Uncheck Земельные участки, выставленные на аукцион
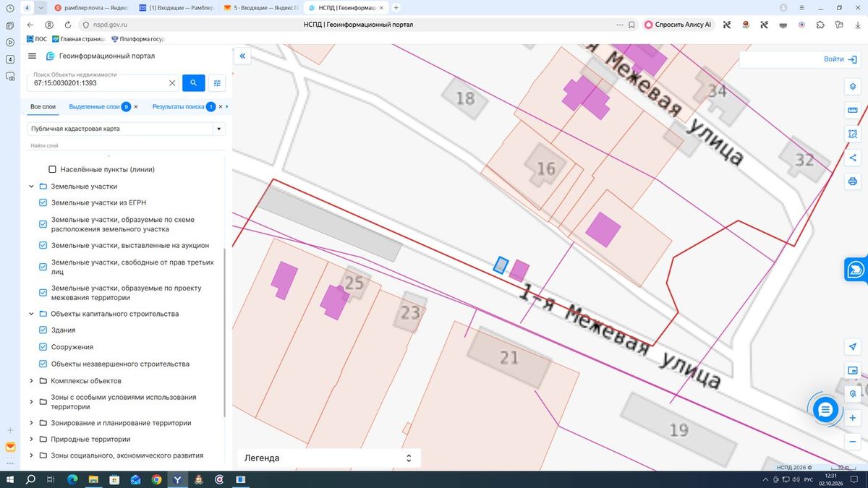This screenshot has width=868, height=488. [x=43, y=246]
